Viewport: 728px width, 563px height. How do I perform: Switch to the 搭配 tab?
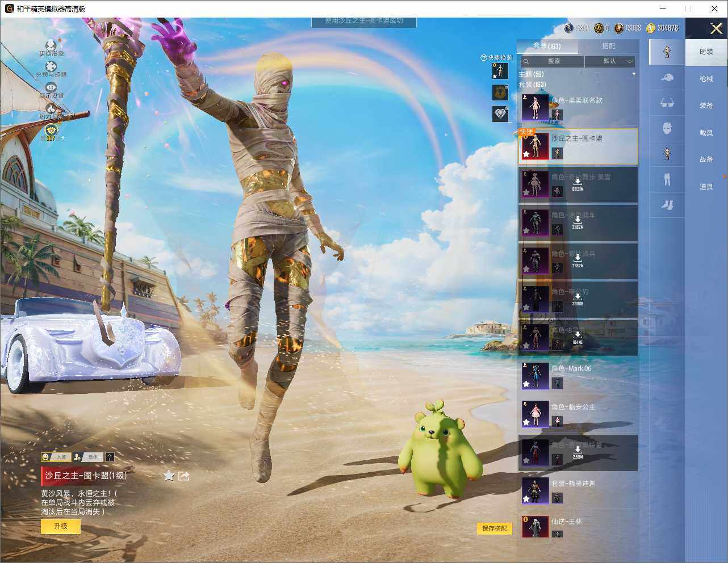pyautogui.click(x=608, y=46)
